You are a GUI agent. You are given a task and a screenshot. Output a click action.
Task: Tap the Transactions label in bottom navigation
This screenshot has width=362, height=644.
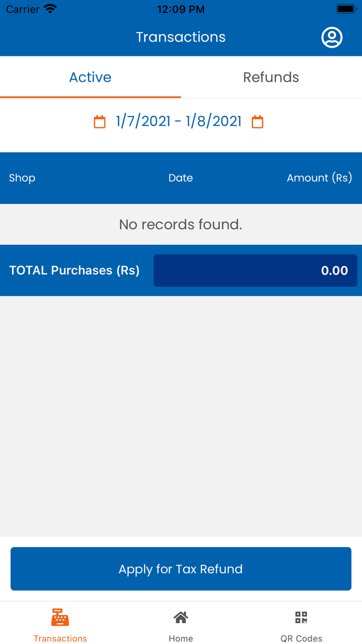point(60,638)
